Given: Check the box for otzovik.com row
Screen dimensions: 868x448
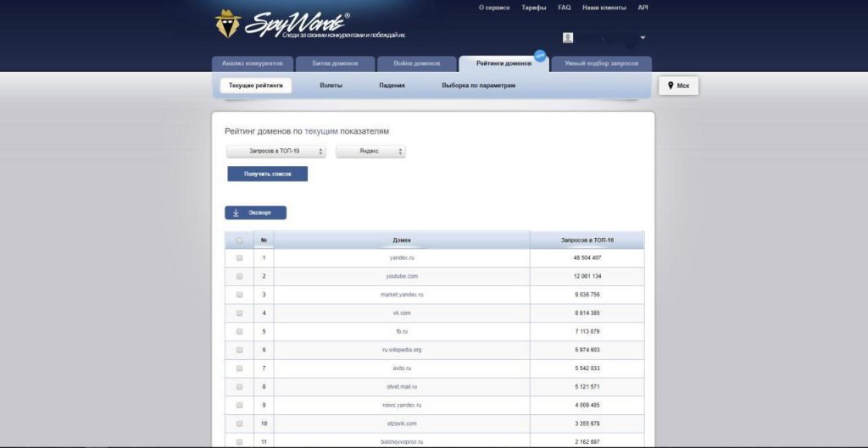Looking at the screenshot, I should [x=239, y=423].
